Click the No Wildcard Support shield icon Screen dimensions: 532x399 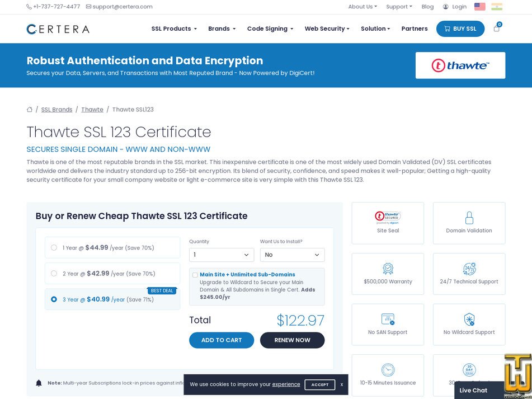[469, 318]
